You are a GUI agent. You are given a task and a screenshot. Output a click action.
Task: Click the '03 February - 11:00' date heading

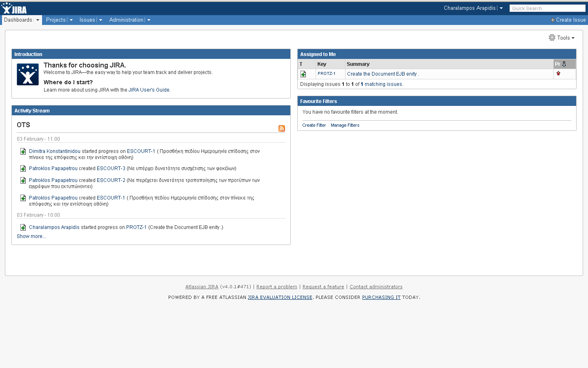click(38, 139)
